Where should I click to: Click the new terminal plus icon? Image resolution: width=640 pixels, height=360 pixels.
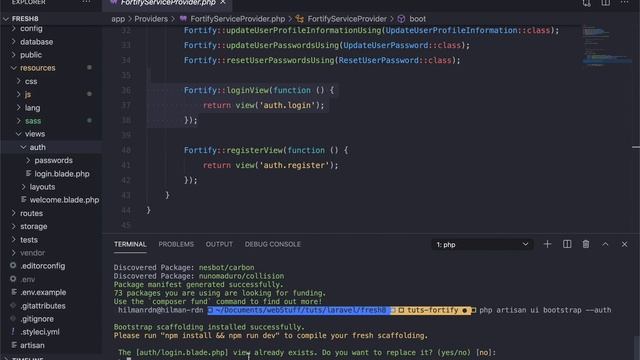[x=547, y=244]
